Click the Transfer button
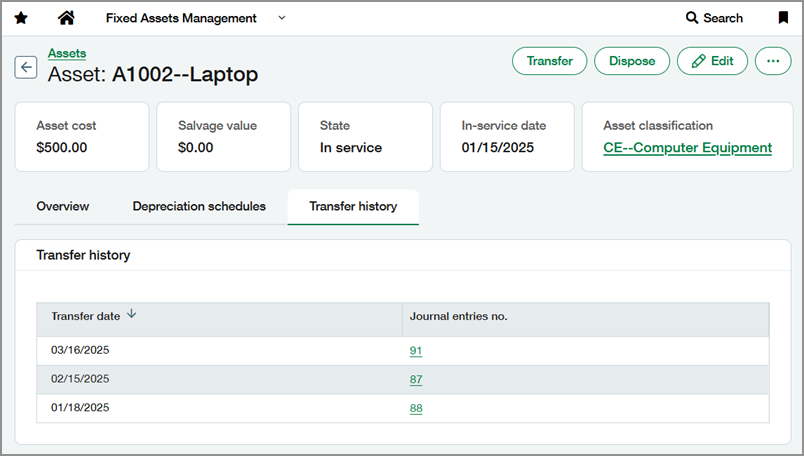804x456 pixels. click(x=549, y=61)
